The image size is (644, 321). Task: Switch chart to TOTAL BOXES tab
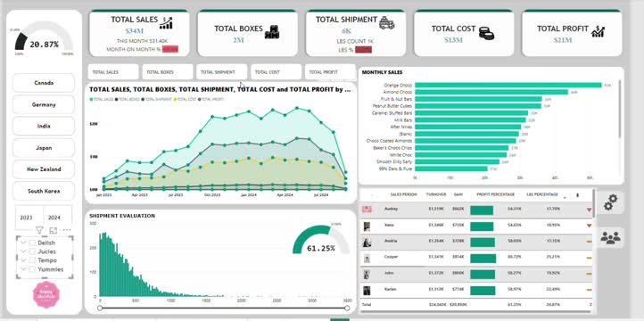[x=168, y=72]
